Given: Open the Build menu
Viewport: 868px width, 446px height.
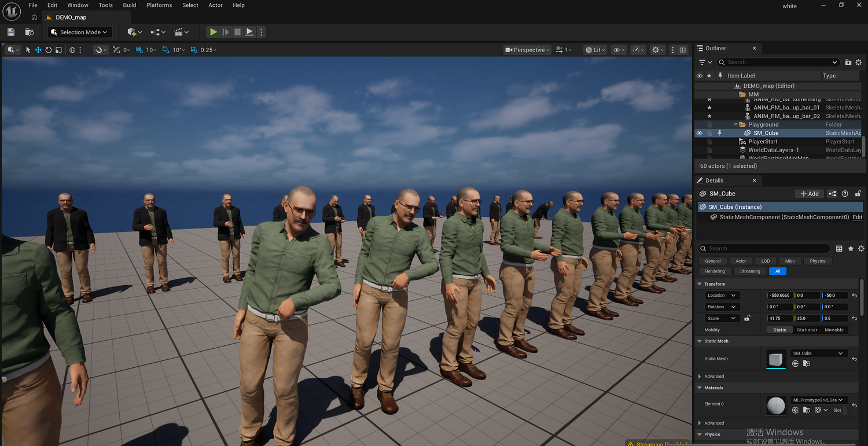Looking at the screenshot, I should click(x=130, y=5).
